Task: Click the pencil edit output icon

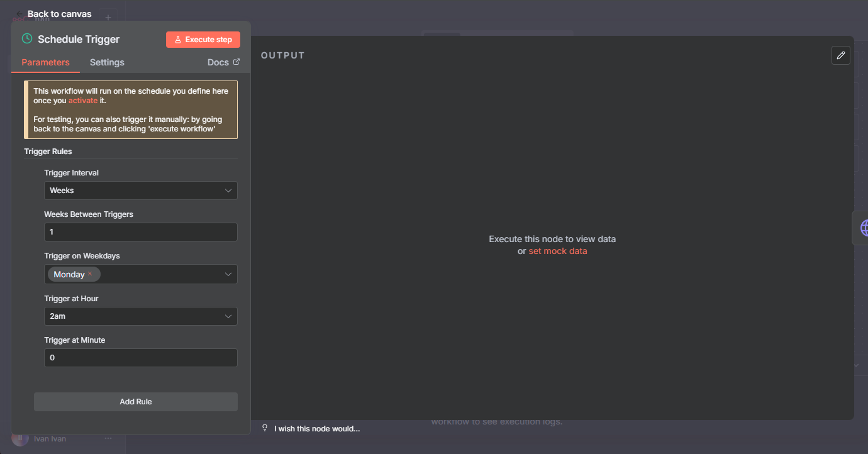Action: [x=840, y=55]
